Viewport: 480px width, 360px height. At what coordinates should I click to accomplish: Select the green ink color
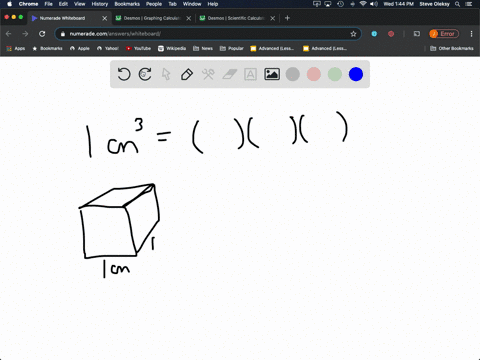335,74
